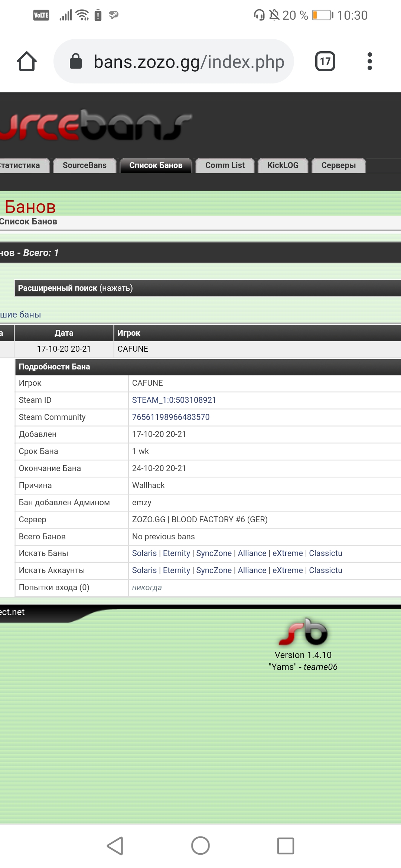The height and width of the screenshot is (868, 401).
Task: Search bans on Solaris in Искать Баны row
Action: (x=144, y=553)
